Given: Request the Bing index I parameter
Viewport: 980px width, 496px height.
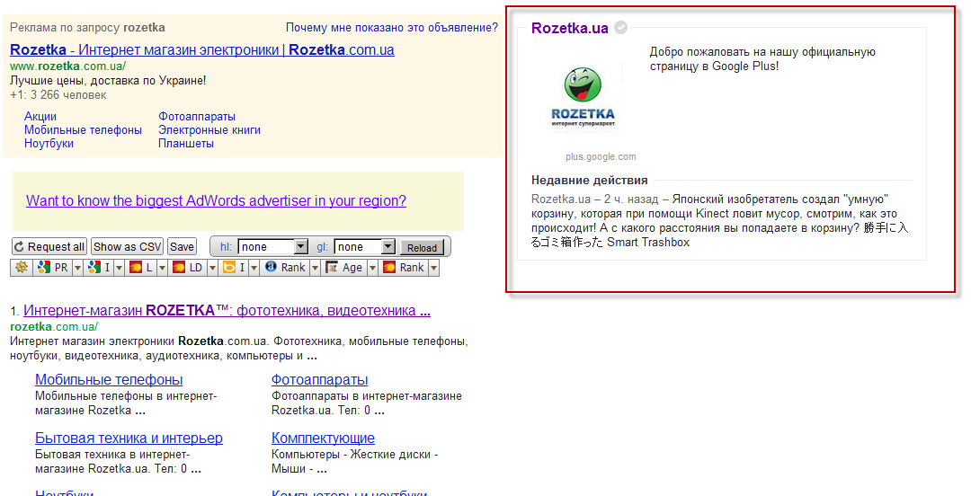Looking at the screenshot, I should coord(234,268).
